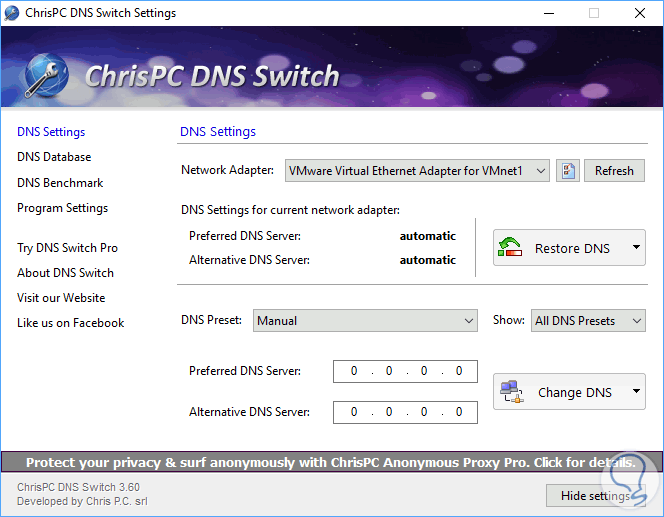The height and width of the screenshot is (517, 664).
Task: Open the DNS Preset Manual dropdown
Action: click(365, 321)
